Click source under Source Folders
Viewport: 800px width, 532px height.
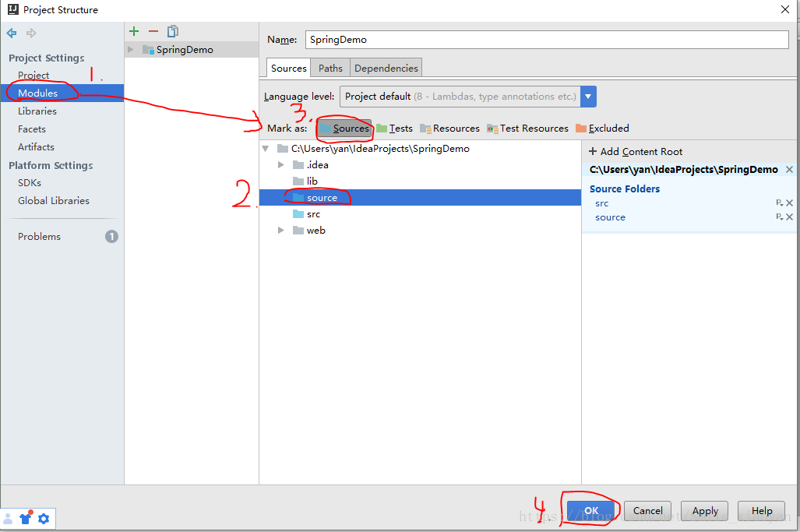(x=610, y=217)
